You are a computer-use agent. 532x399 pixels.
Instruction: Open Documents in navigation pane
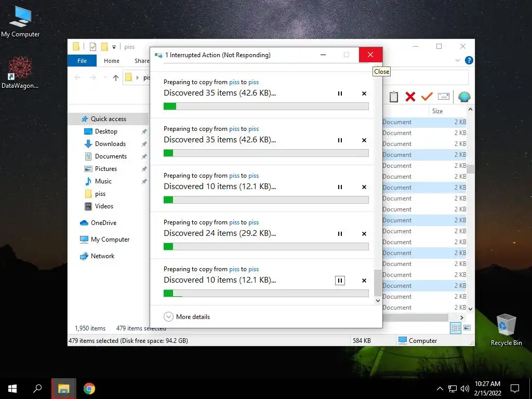(111, 156)
